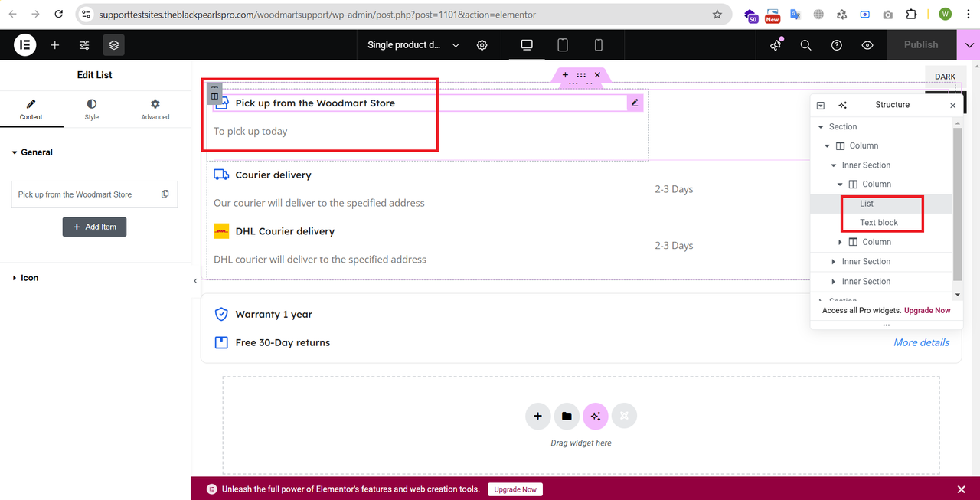Open the browser Extensions puzzle icon

click(911, 15)
